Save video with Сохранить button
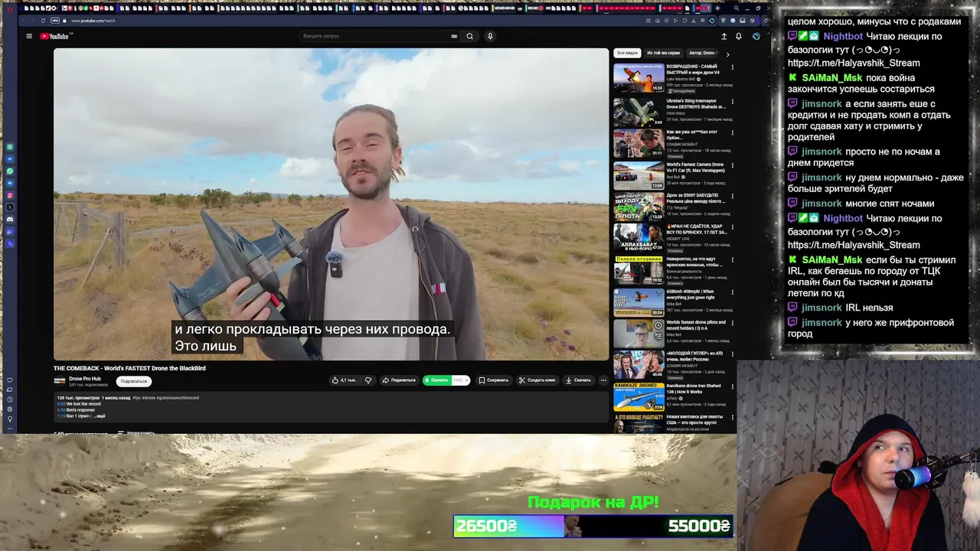 pyautogui.click(x=493, y=380)
